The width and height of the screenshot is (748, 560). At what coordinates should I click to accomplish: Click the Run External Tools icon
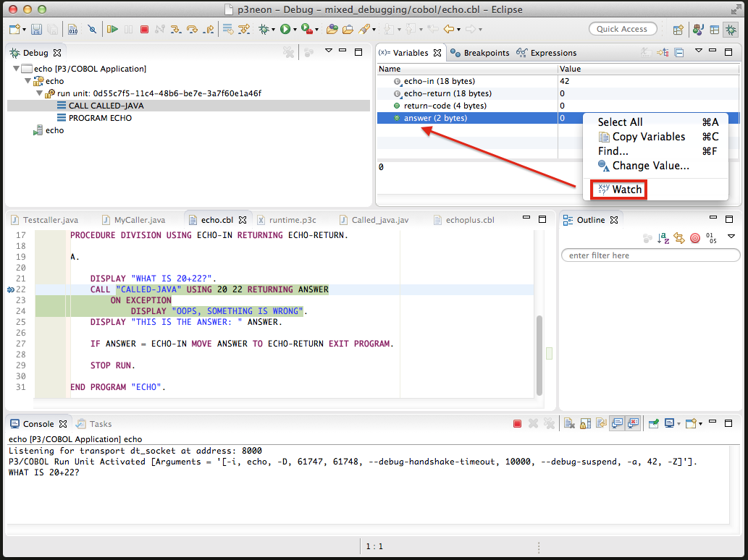(x=307, y=30)
